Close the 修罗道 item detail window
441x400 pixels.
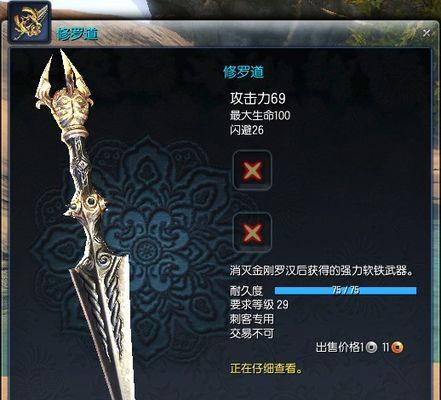click(x=426, y=33)
